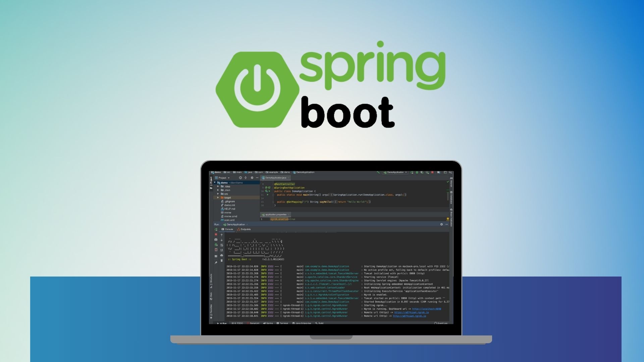Expand the target folder

[x=218, y=197]
